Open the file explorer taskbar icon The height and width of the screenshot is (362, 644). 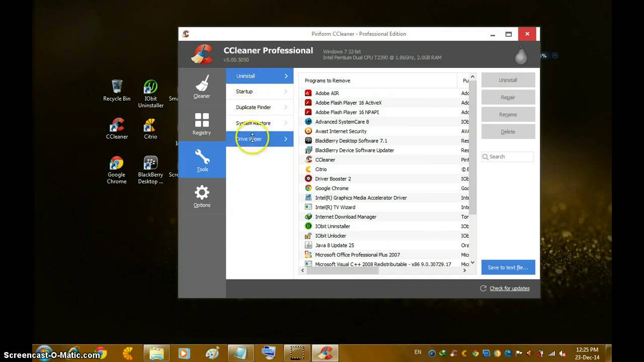pyautogui.click(x=156, y=353)
